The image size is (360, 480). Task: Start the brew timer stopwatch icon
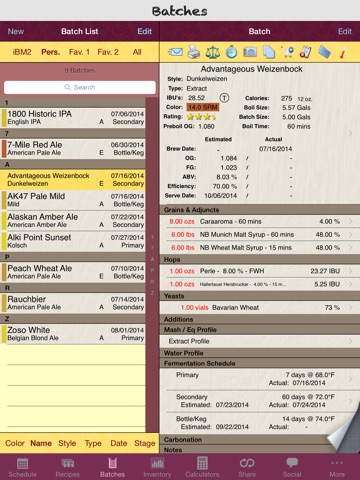pyautogui.click(x=231, y=52)
